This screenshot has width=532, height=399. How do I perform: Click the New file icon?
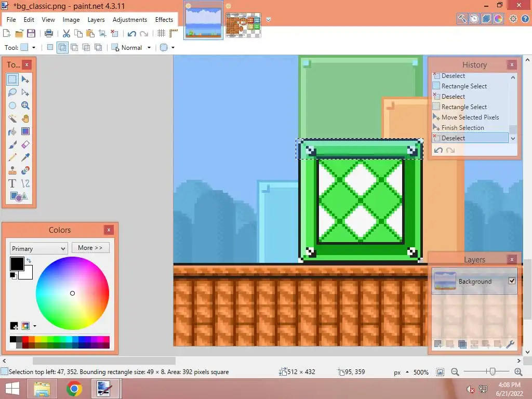[x=7, y=33]
